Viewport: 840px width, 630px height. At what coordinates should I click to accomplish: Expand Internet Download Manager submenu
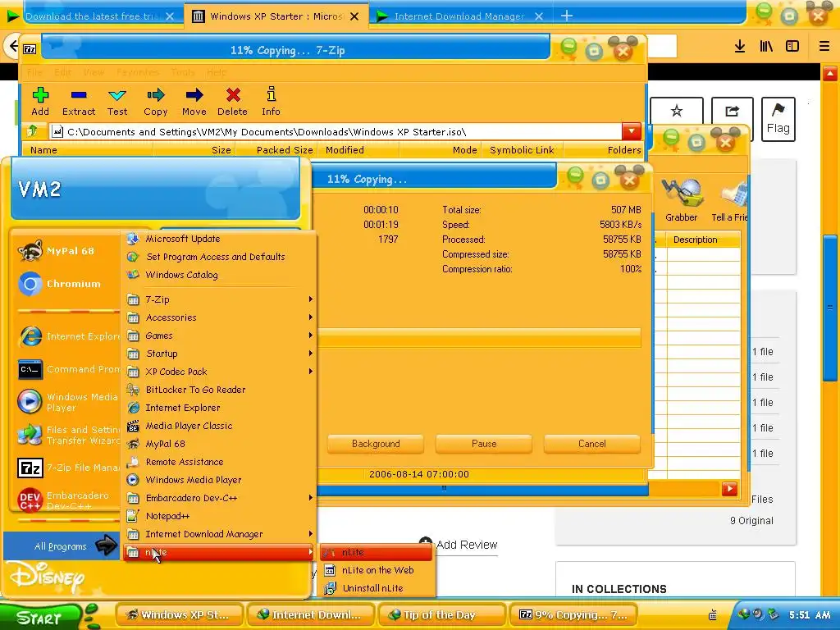pyautogui.click(x=220, y=534)
